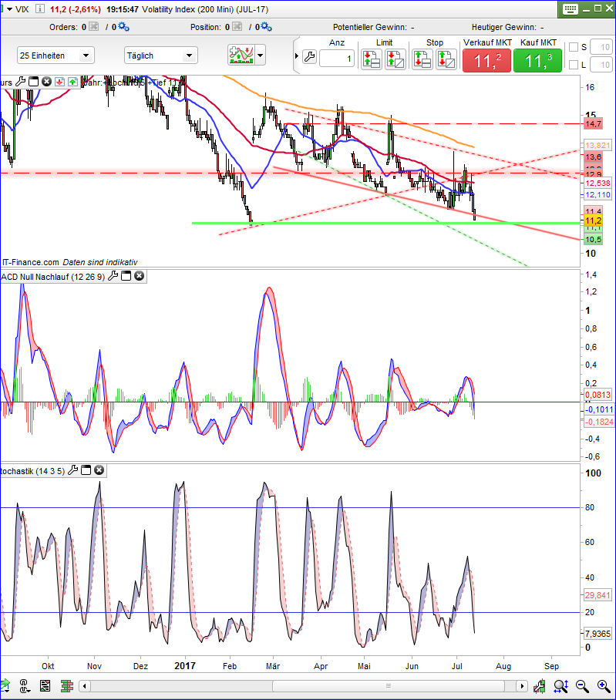
Task: Click the Anz quantity input field
Action: click(337, 59)
